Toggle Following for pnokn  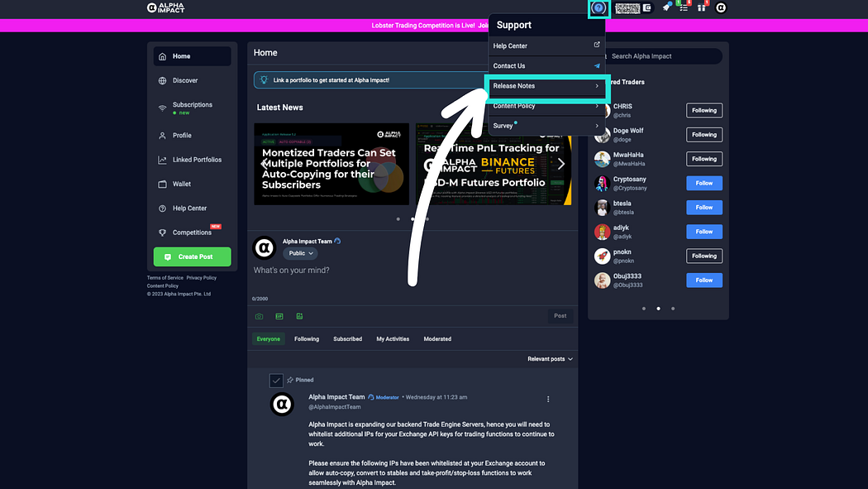[x=704, y=256]
